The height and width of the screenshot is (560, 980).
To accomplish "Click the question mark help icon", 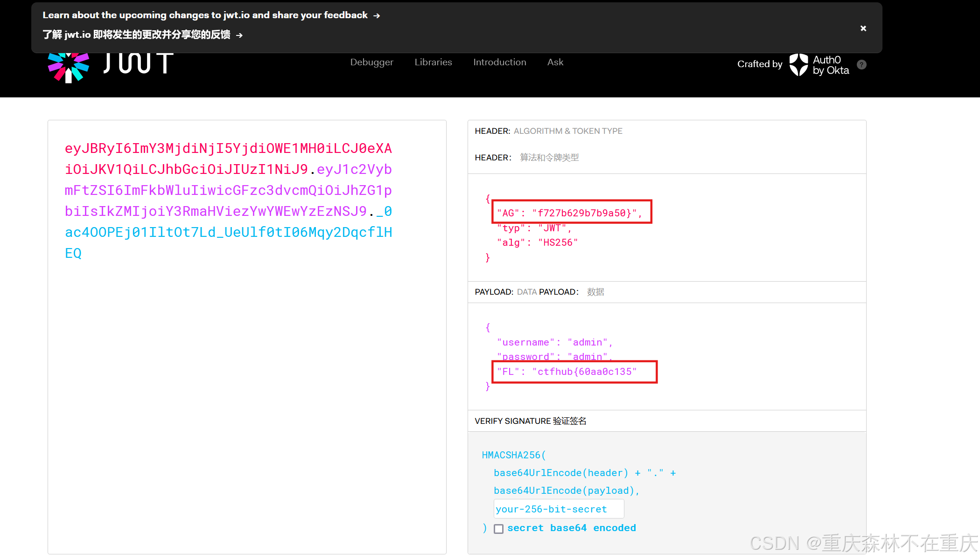I will coord(861,65).
